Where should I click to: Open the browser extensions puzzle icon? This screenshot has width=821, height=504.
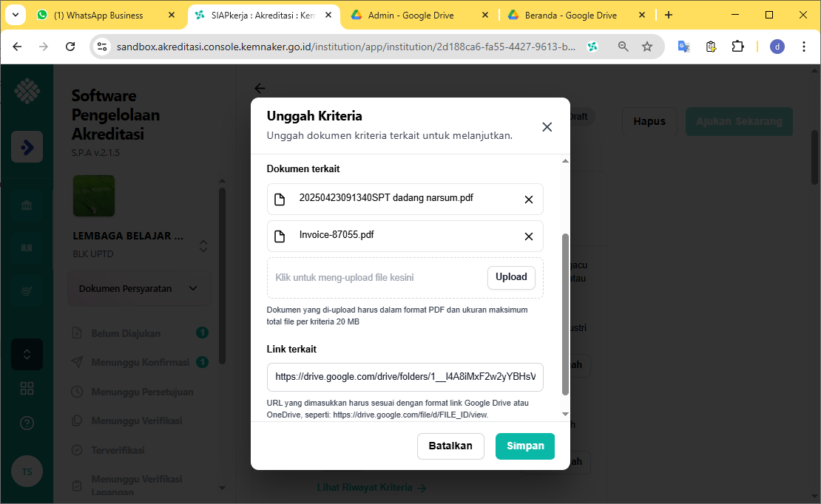[737, 47]
